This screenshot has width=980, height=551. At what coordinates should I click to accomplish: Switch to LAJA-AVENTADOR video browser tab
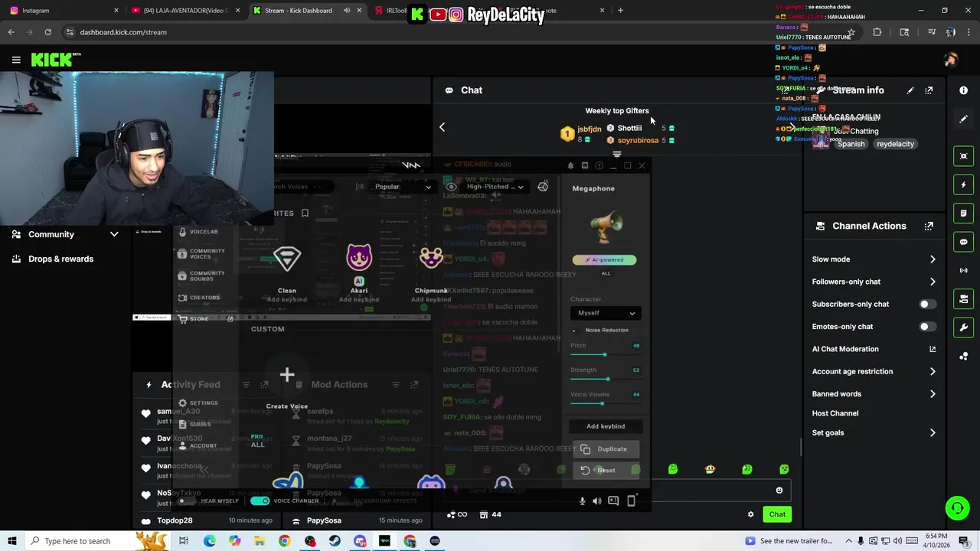(x=185, y=11)
